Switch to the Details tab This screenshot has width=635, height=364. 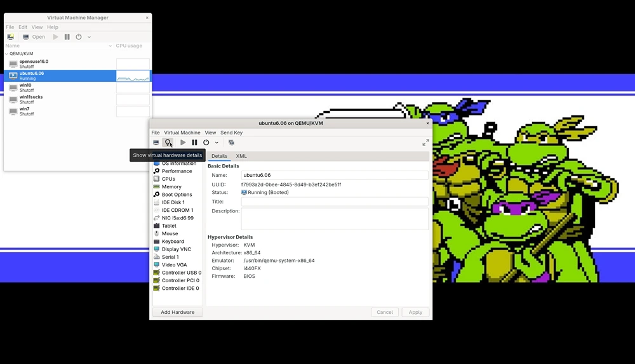219,156
